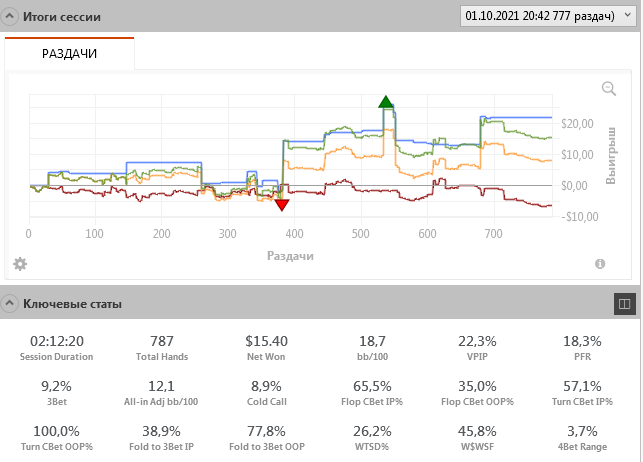Screen dimensions: 643x462
Task: Toggle the stats layout columns icon
Action: (x=623, y=303)
